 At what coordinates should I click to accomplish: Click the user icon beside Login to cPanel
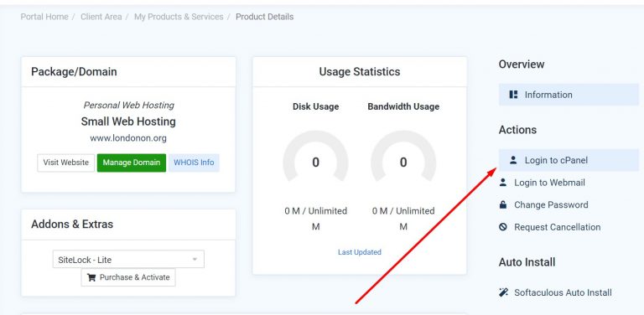click(513, 160)
